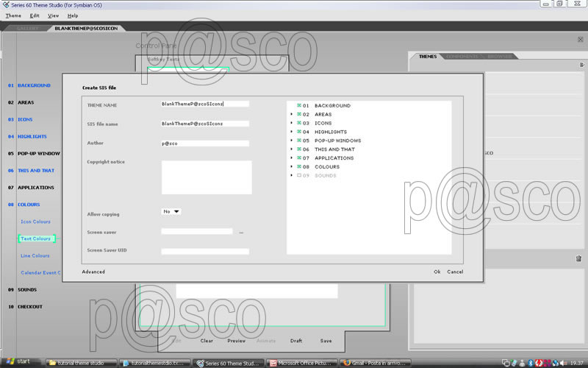Open Text Colours under Colours

[35, 238]
